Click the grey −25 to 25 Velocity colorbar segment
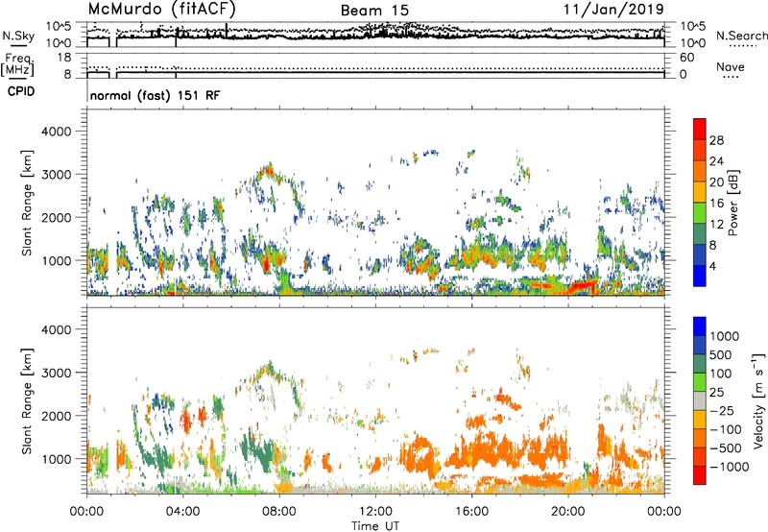 tap(700, 401)
